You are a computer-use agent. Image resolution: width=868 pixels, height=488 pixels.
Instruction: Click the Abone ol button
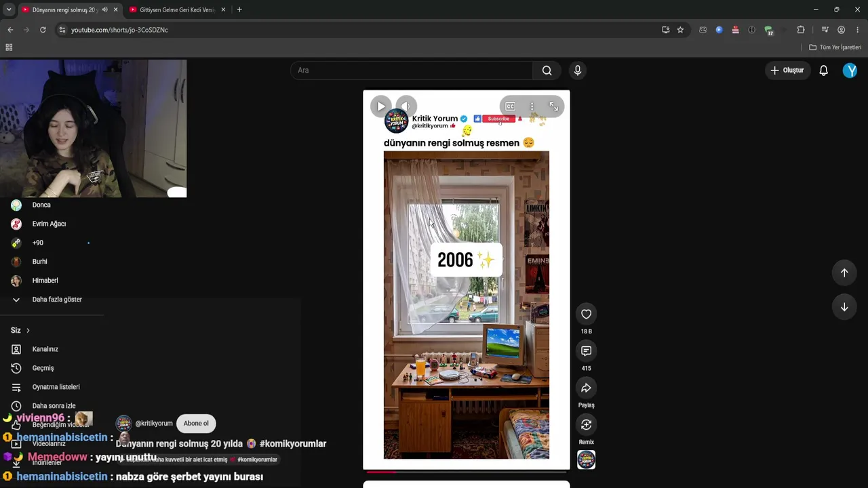[x=196, y=424]
